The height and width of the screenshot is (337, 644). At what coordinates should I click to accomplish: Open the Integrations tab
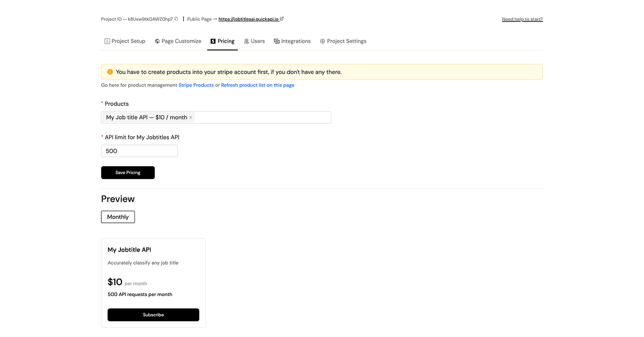296,41
